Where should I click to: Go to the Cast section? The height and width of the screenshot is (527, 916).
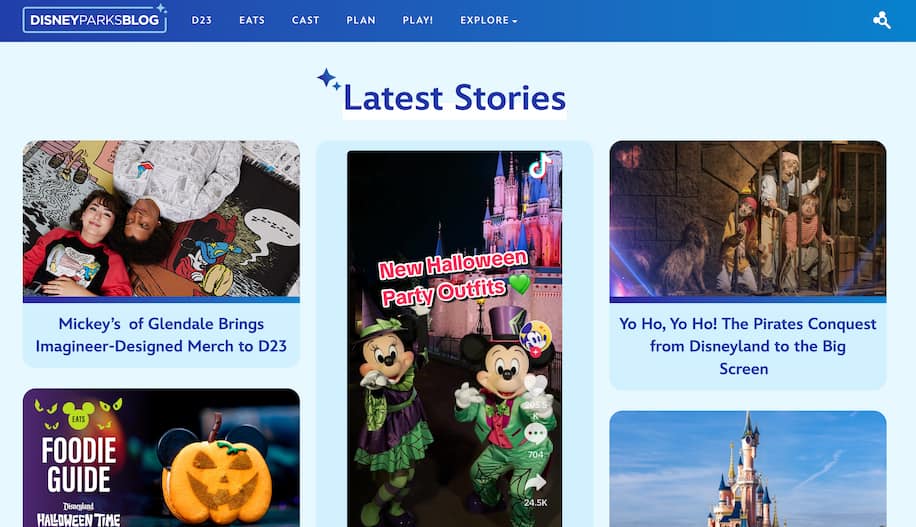coord(306,20)
